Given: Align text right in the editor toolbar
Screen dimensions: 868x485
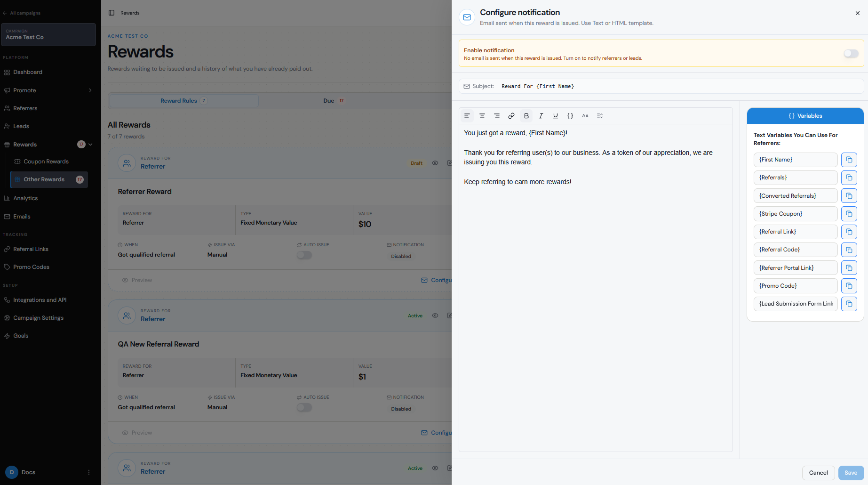Looking at the screenshot, I should tap(497, 116).
